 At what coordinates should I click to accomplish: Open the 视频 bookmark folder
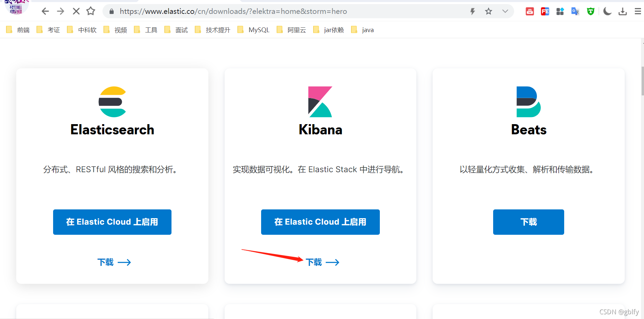click(x=115, y=30)
